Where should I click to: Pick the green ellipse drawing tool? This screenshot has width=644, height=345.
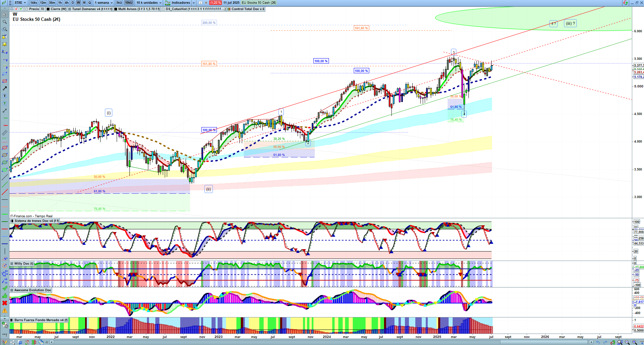[5, 162]
